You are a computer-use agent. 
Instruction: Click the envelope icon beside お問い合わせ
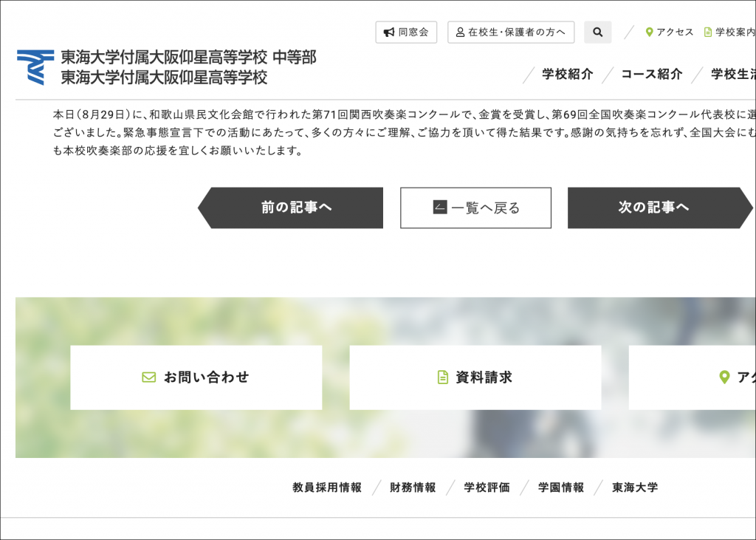coord(148,377)
